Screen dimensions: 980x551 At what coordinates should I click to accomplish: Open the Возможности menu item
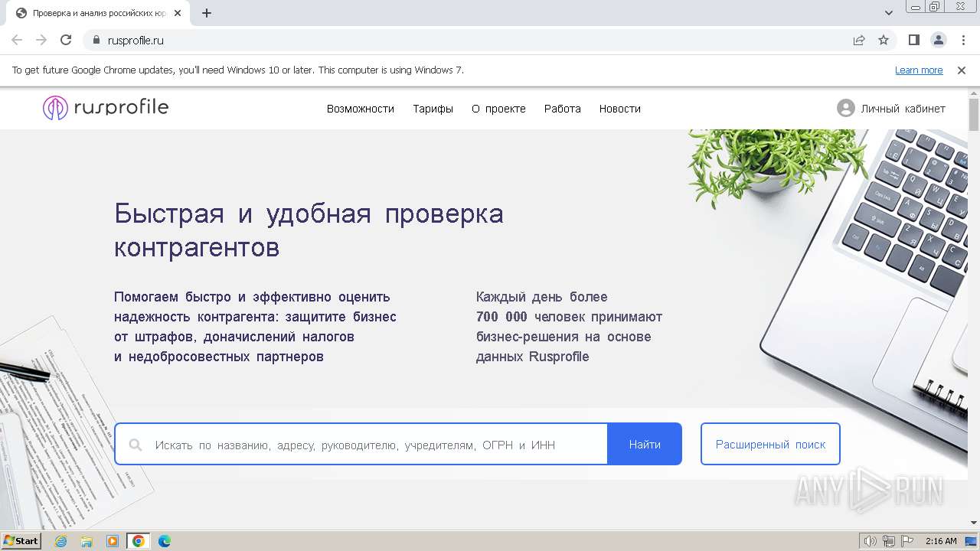[x=361, y=109]
